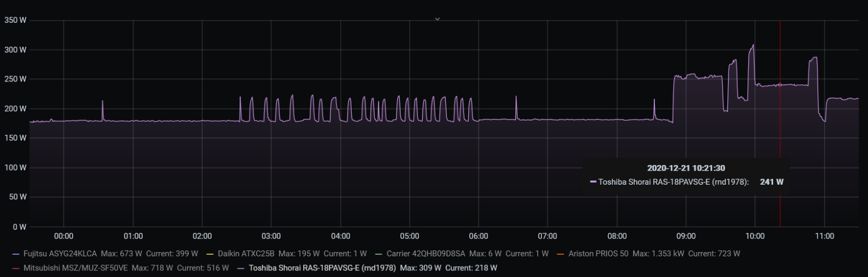Open the panel title dropdown chevron
868x277 pixels.
tap(437, 19)
